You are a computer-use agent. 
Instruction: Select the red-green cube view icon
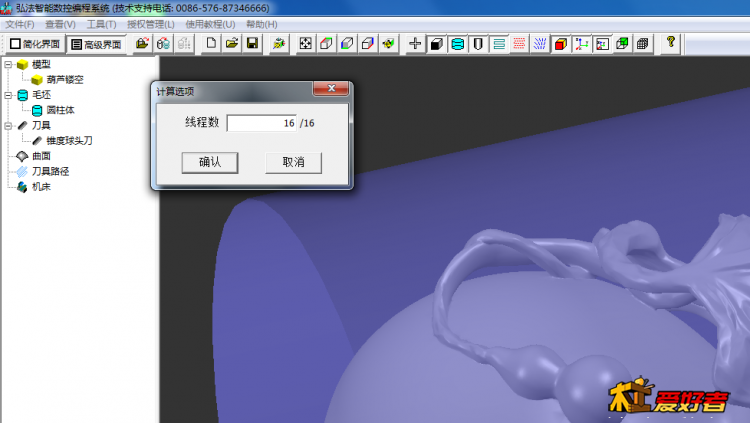[x=326, y=44]
